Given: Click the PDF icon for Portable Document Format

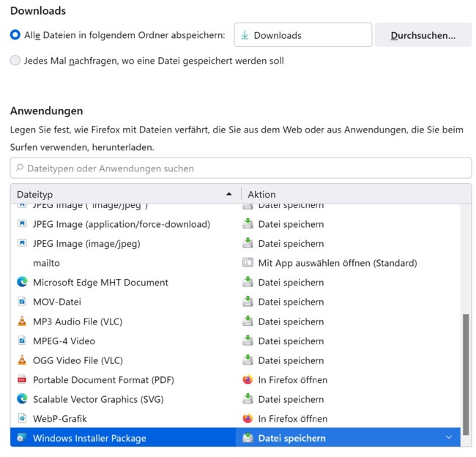Looking at the screenshot, I should (22, 379).
